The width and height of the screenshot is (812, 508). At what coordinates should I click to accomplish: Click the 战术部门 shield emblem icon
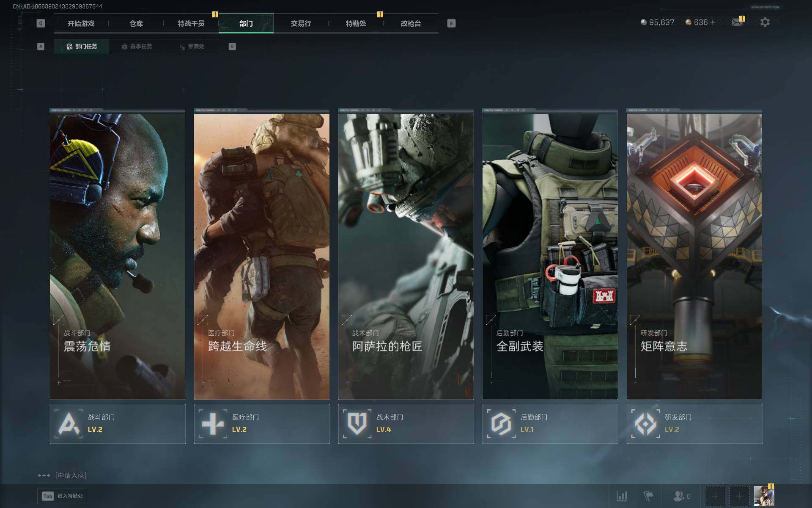357,423
